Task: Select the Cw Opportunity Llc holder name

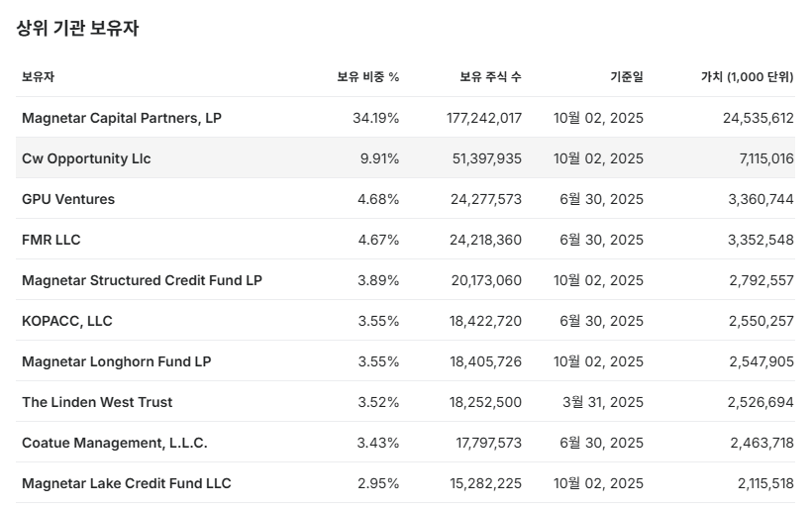Action: point(86,158)
